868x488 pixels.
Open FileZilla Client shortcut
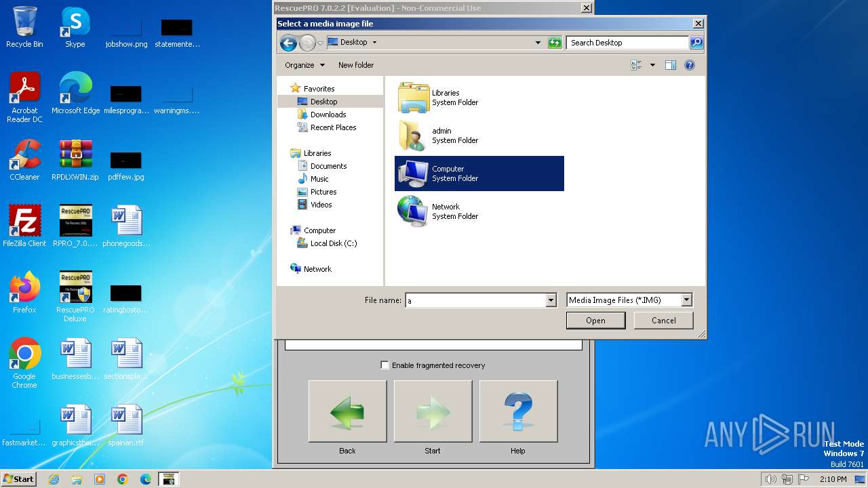24,226
